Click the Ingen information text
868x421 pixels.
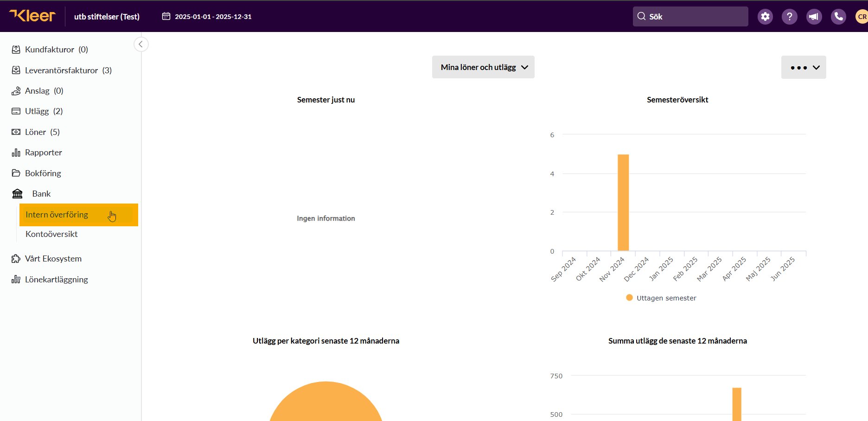326,218
